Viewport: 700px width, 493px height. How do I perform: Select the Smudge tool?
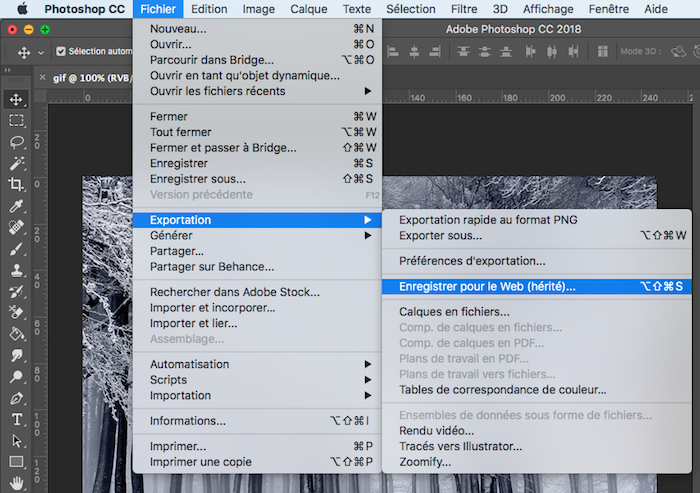click(17, 355)
